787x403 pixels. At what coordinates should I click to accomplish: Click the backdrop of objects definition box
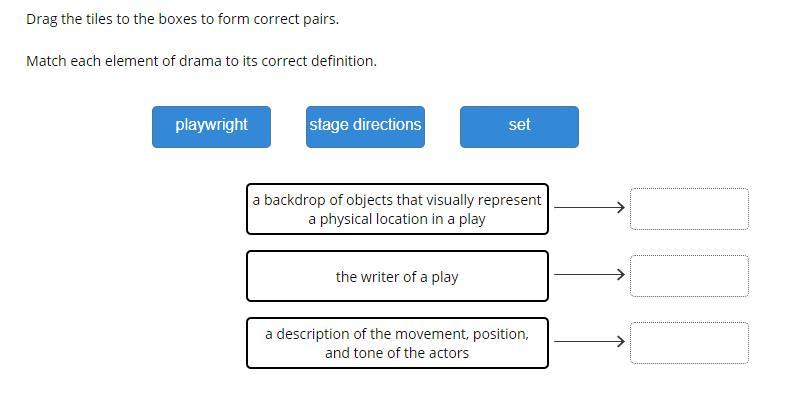coord(397,209)
